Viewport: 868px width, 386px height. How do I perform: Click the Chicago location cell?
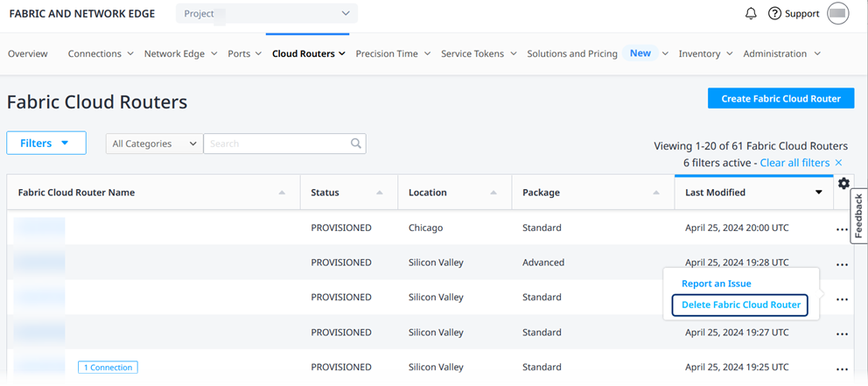(426, 228)
